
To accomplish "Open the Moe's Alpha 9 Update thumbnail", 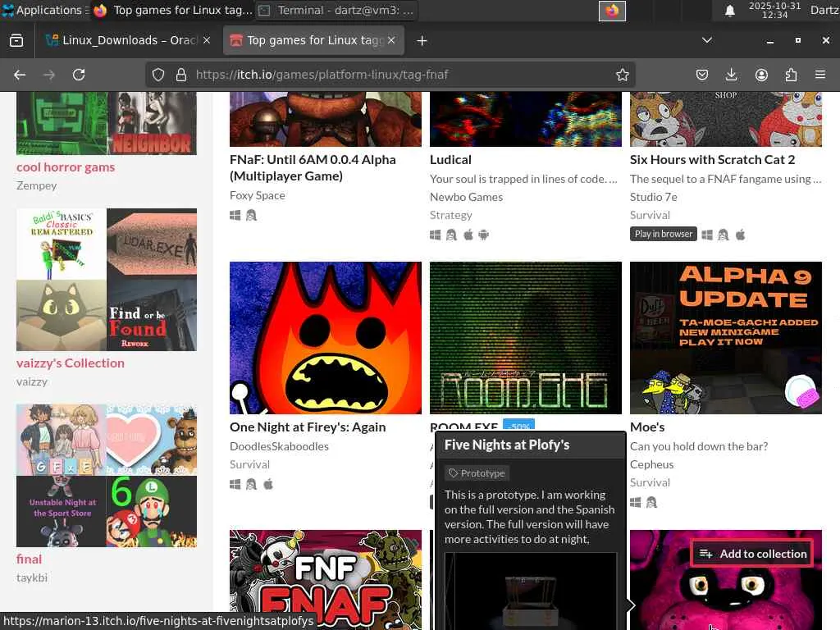I will pyautogui.click(x=725, y=337).
